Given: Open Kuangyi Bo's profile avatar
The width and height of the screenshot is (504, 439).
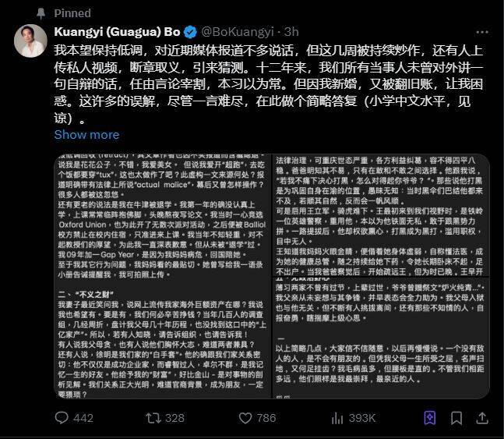Looking at the screenshot, I should 30,41.
